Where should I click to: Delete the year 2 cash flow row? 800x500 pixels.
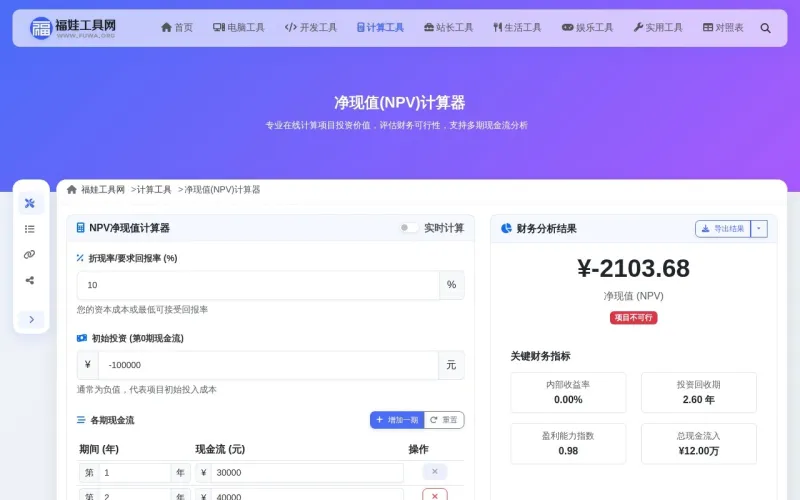pyautogui.click(x=435, y=495)
